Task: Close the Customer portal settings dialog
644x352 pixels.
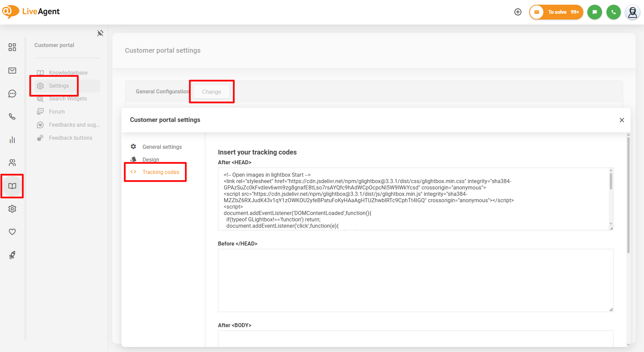Action: coord(622,120)
